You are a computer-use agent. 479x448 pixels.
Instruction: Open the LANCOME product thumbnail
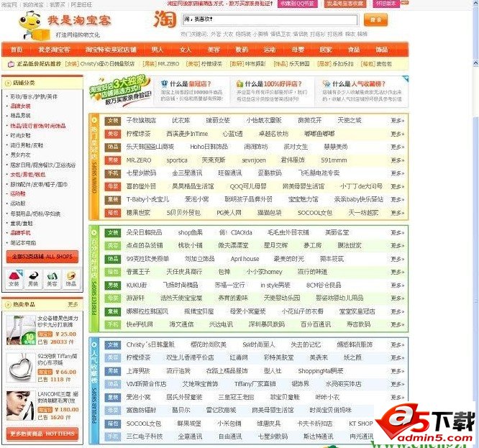[20, 406]
